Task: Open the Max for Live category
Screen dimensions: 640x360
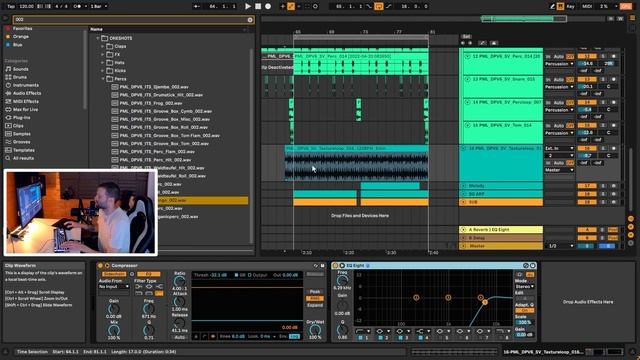Action: 25,109
